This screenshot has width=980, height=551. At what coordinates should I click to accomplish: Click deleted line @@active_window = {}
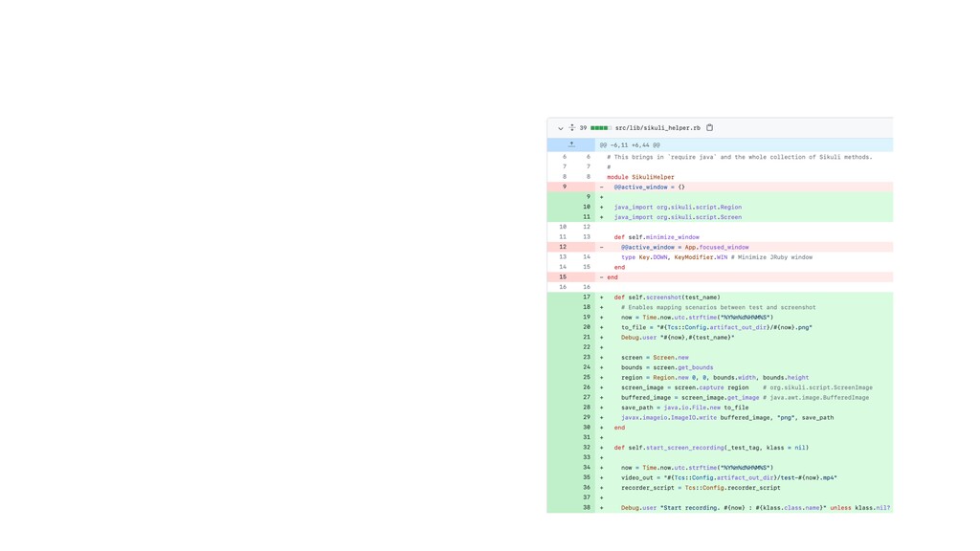650,187
